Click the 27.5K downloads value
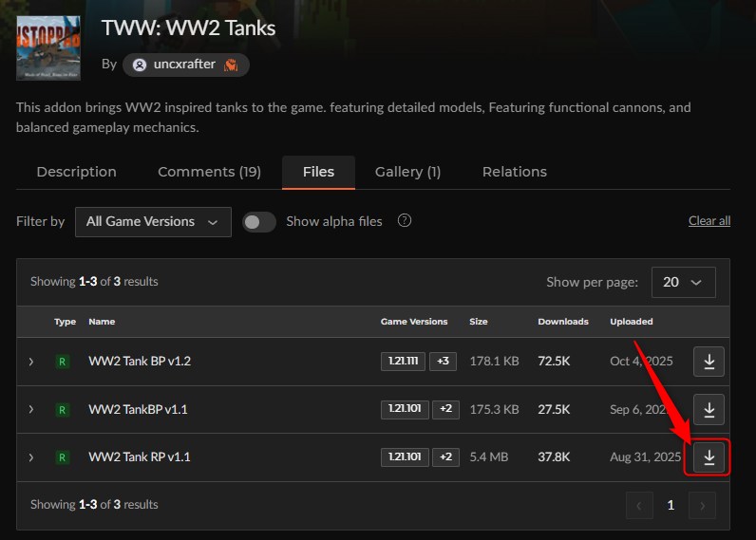 [554, 409]
